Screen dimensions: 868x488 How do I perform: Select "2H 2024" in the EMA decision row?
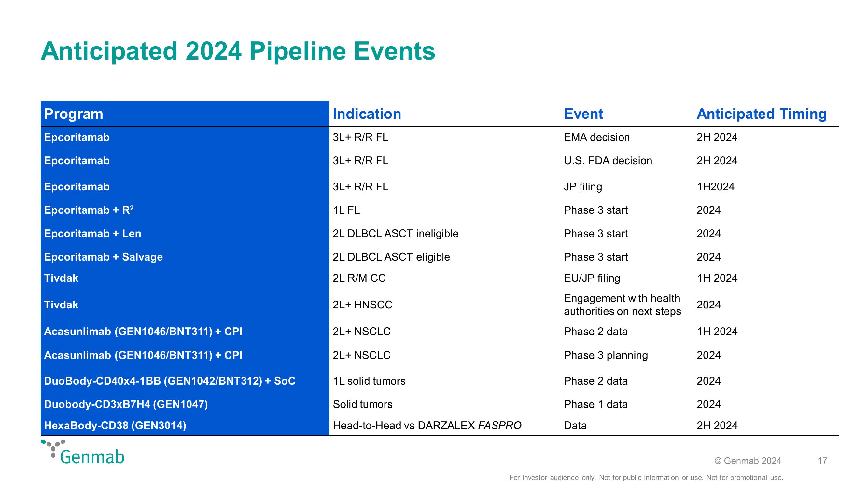point(717,137)
